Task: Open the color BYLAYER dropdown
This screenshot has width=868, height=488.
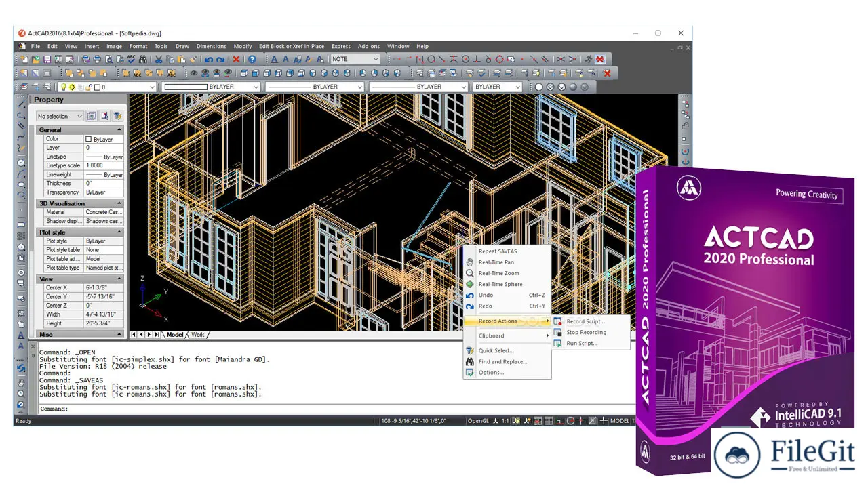Action: coord(211,87)
